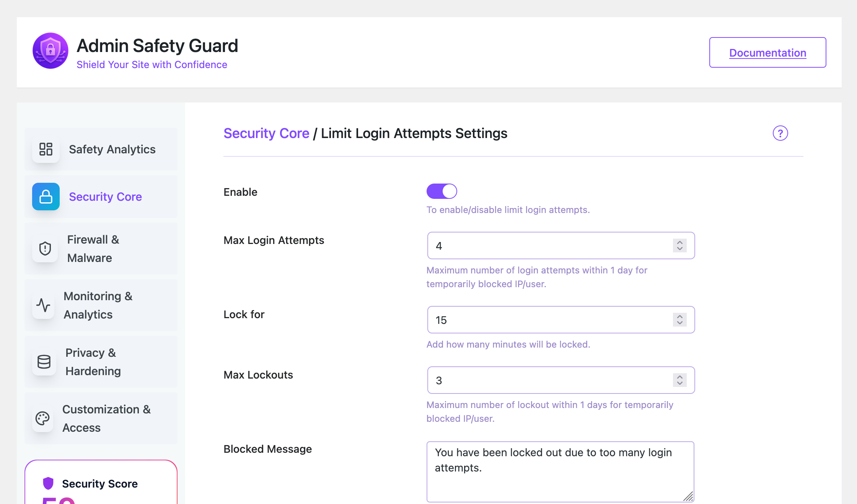The width and height of the screenshot is (857, 504).
Task: Click the help question mark icon
Action: tap(780, 133)
